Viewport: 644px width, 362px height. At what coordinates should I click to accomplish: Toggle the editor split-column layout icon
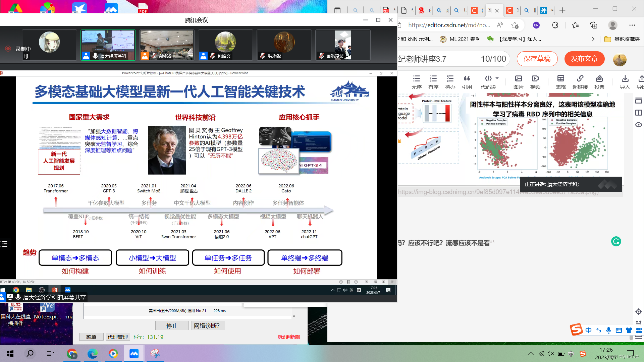[x=638, y=113]
